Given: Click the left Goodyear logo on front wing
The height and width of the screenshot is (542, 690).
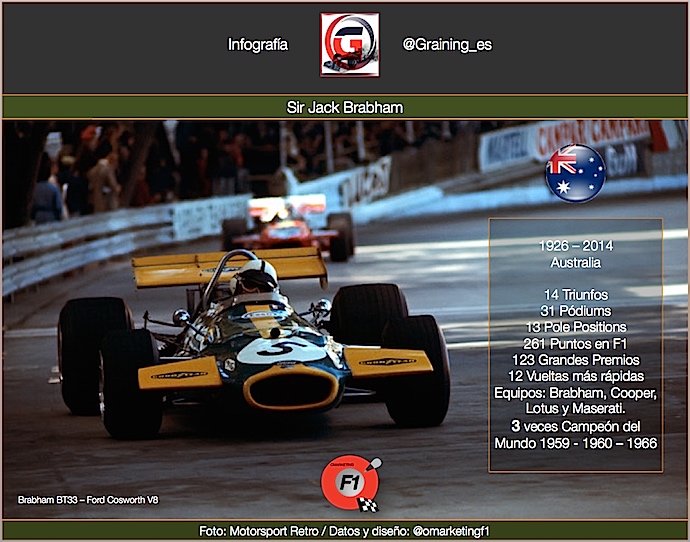Looking at the screenshot, I should pyautogui.click(x=180, y=375).
